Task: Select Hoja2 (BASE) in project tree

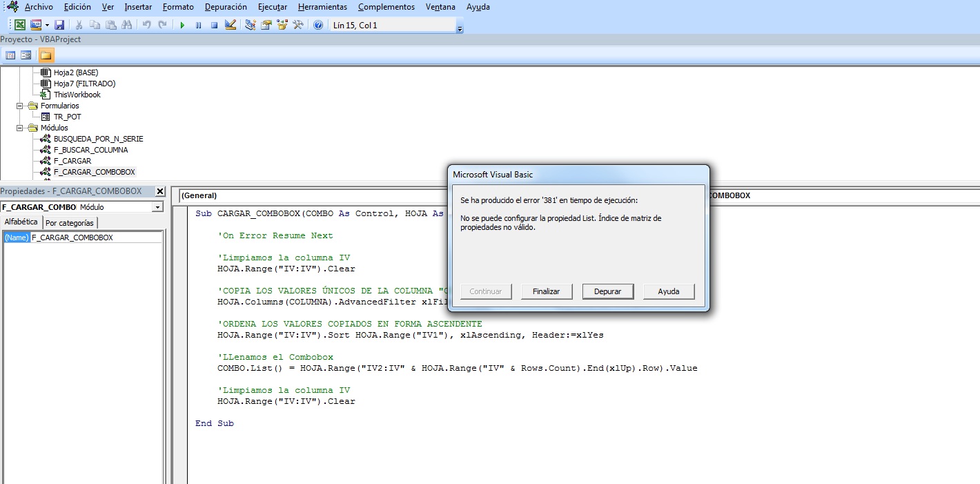Action: click(76, 72)
